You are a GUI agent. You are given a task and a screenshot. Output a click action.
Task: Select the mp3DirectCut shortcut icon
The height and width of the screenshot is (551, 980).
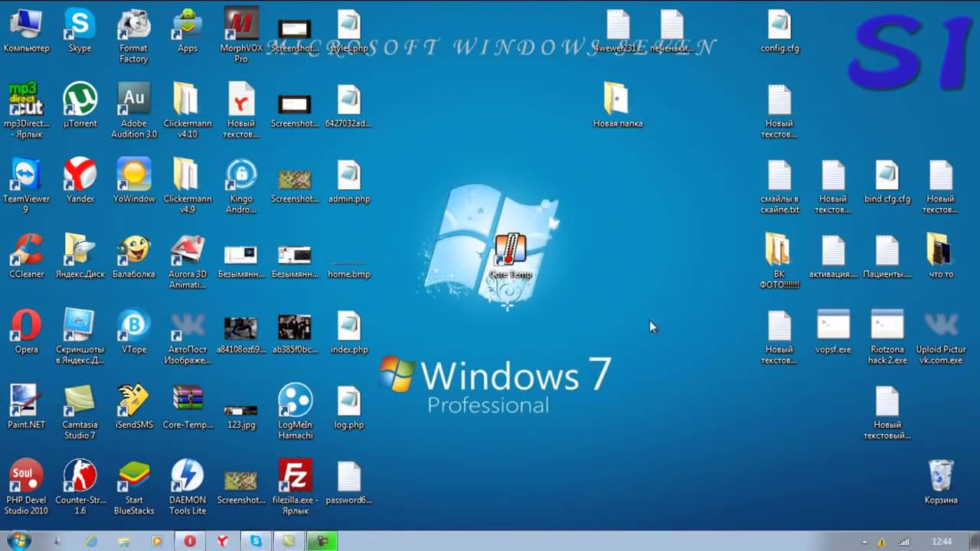pyautogui.click(x=26, y=111)
